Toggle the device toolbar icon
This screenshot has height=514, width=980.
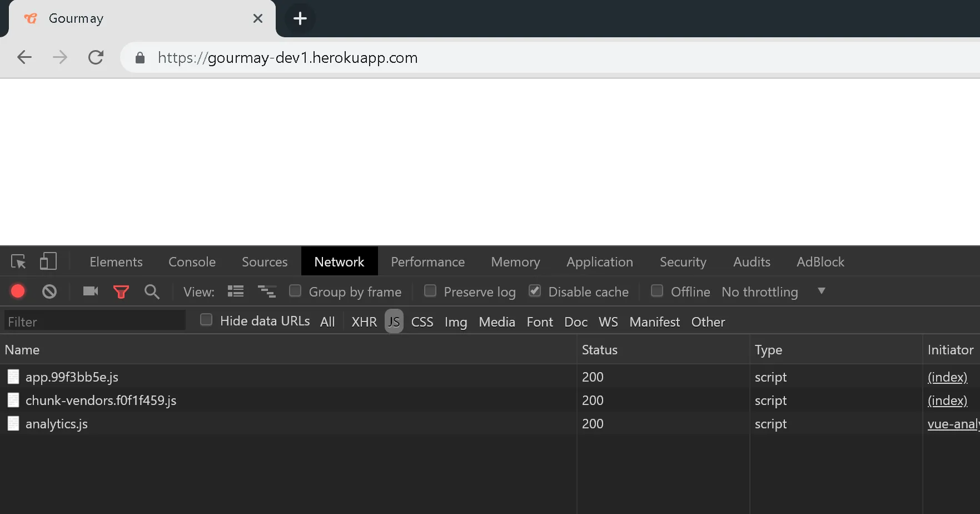pos(48,261)
